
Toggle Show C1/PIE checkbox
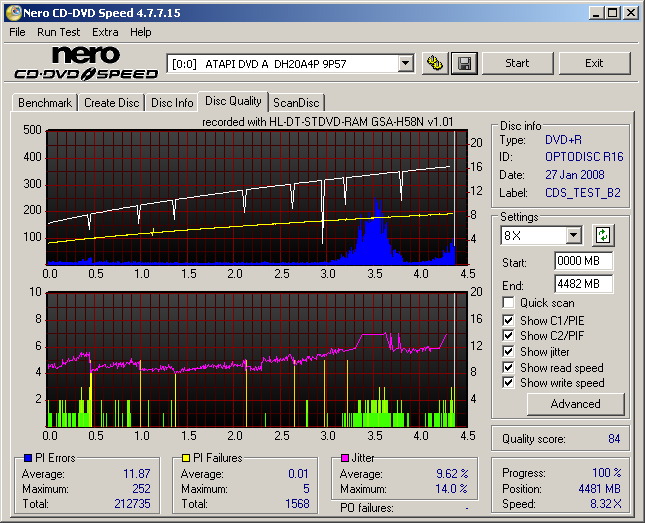click(508, 320)
